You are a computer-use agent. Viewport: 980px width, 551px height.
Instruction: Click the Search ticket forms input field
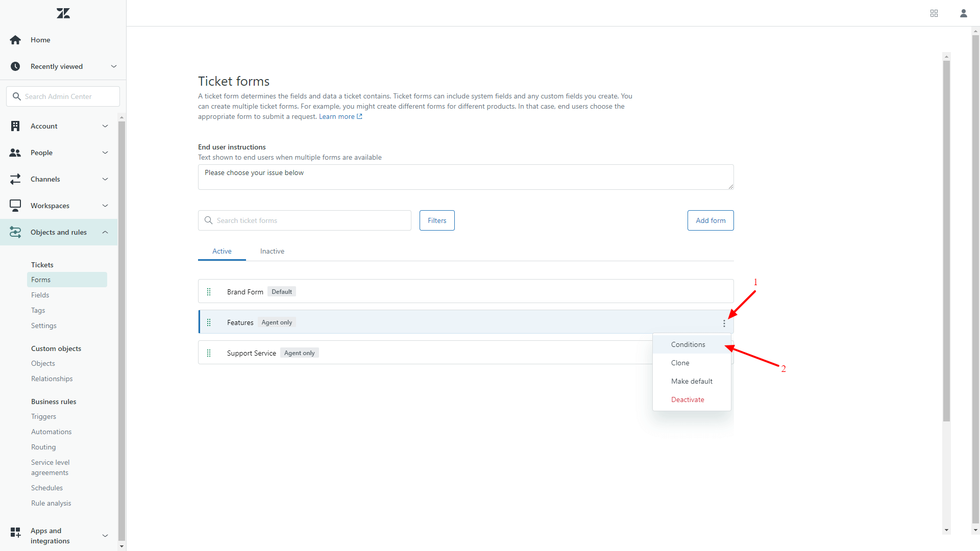[x=304, y=221]
